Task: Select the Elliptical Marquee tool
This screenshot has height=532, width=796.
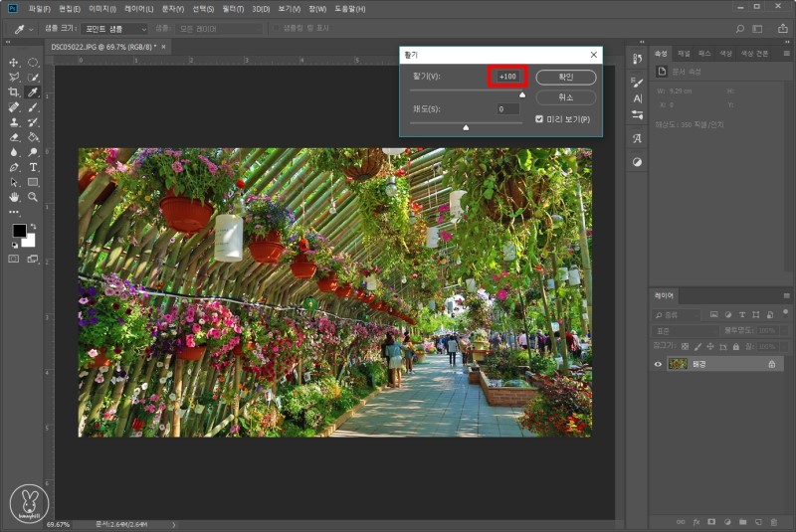Action: point(33,63)
